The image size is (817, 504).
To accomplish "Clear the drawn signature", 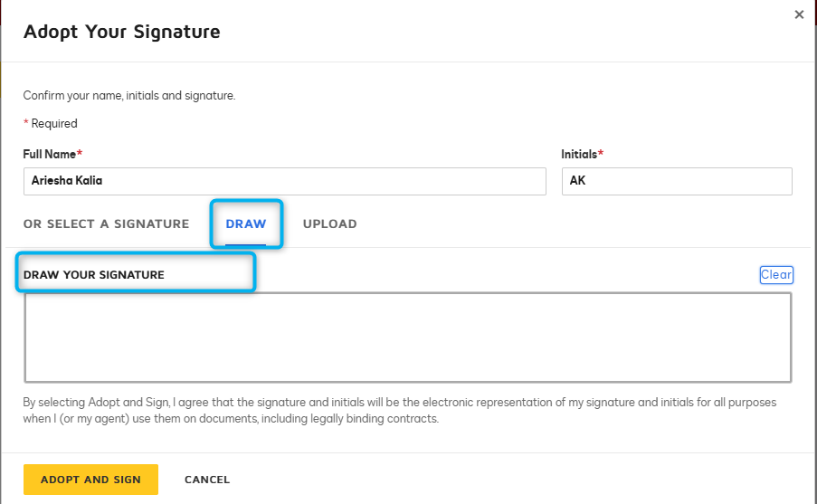I will (776, 275).
